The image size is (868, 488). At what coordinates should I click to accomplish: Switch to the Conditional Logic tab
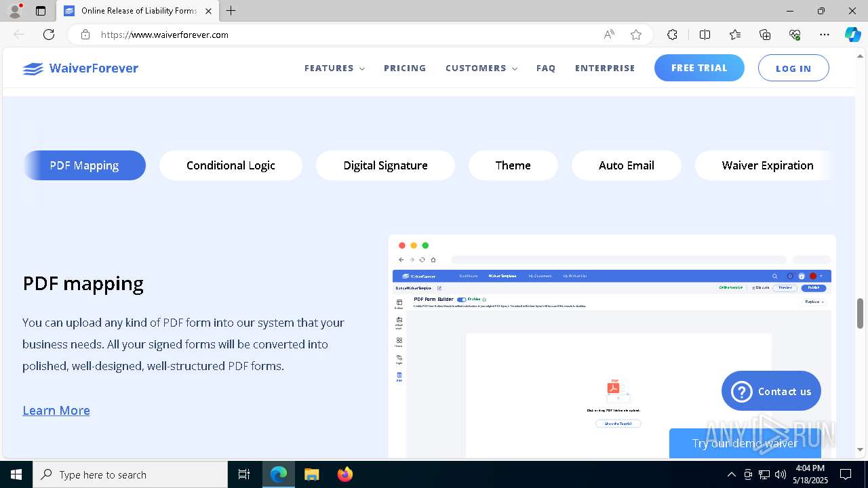coord(231,165)
